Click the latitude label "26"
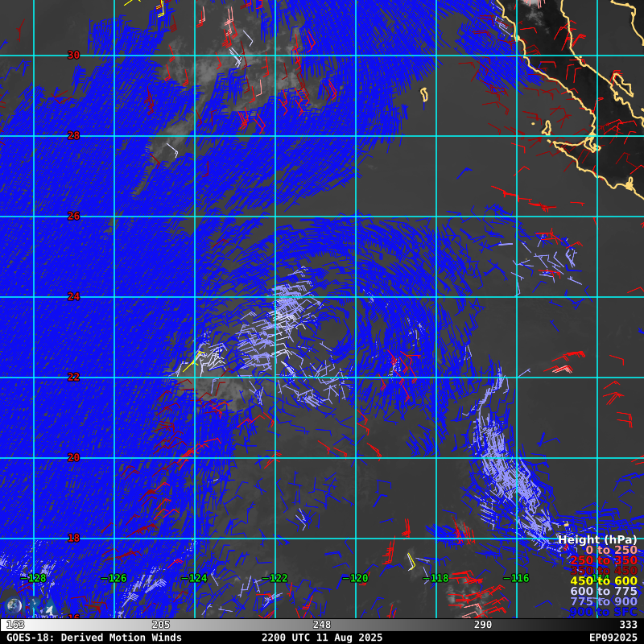Viewport: 644px width, 644px height. point(73,216)
